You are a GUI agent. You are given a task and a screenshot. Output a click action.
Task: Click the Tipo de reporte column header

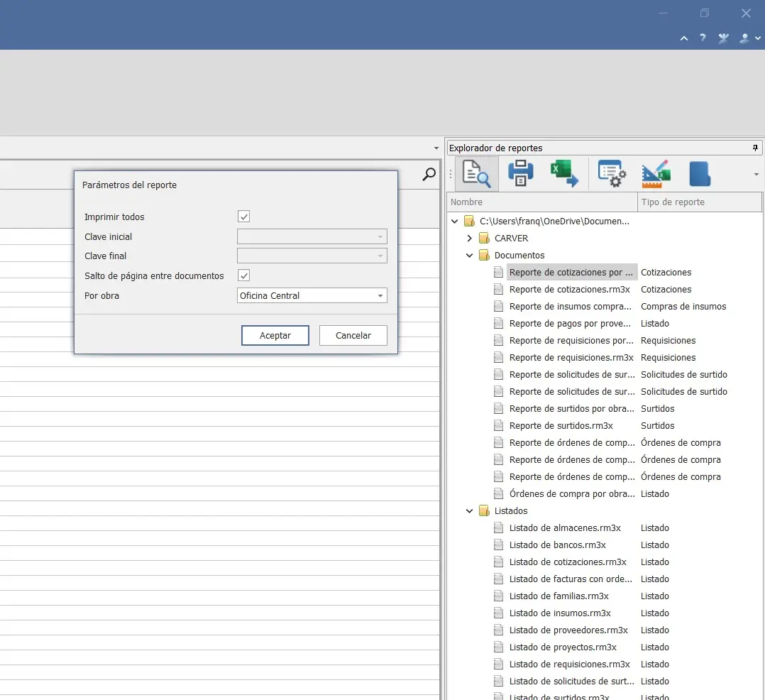[699, 202]
